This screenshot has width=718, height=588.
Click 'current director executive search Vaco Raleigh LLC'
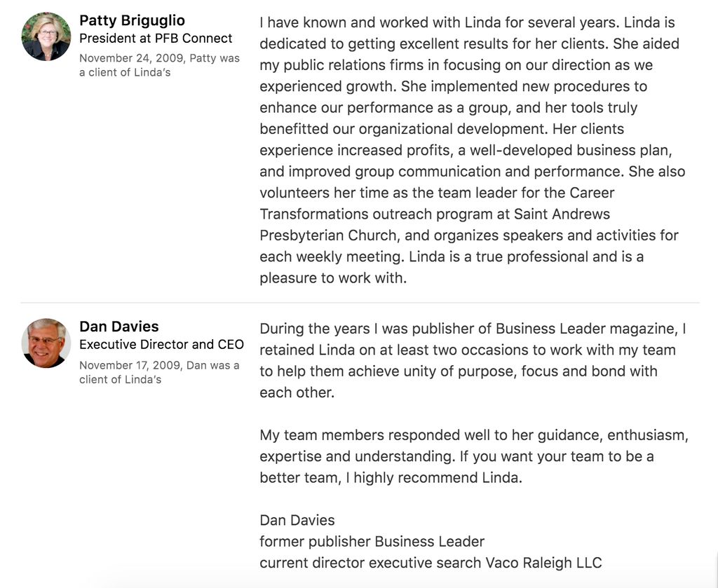pos(431,563)
